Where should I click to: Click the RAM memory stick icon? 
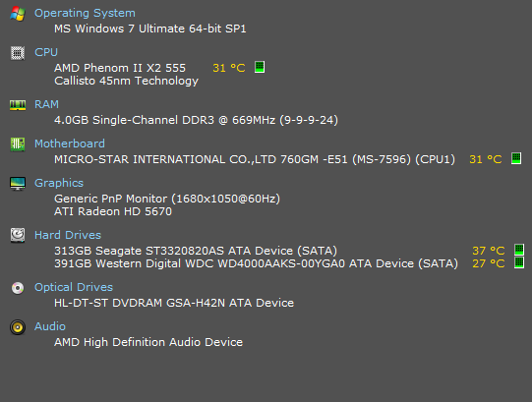pos(18,105)
